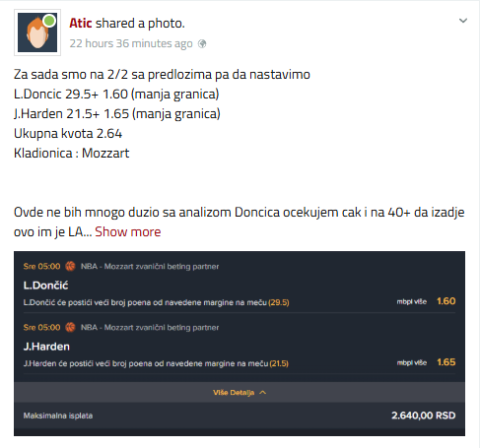Select the J.Harden bet title
Viewport: 480px width, 448px height.
[x=46, y=347]
